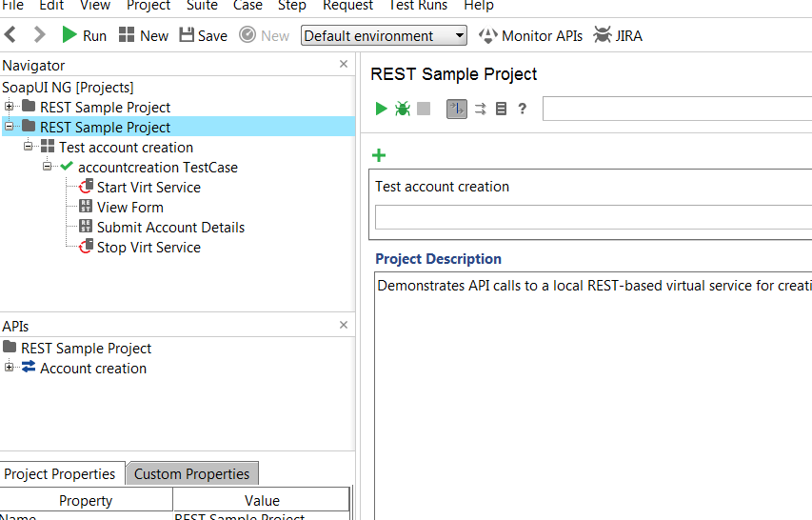Click the Run button in the main toolbar
812x520 pixels.
(84, 35)
